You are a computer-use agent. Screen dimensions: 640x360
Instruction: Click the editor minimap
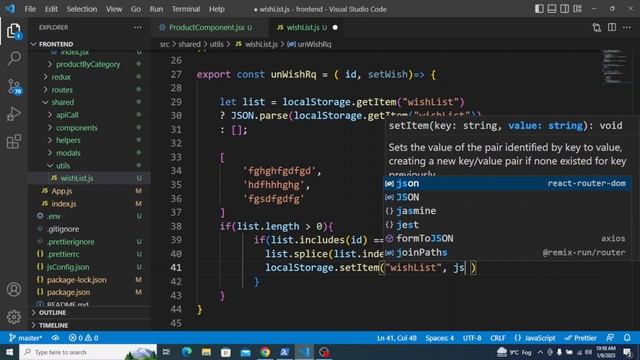point(616,66)
